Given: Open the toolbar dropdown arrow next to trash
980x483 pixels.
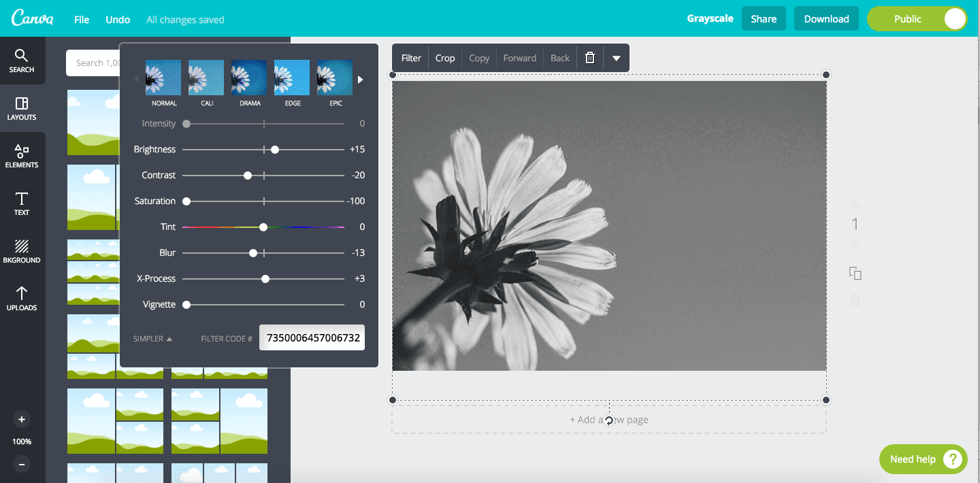Looking at the screenshot, I should (x=616, y=58).
